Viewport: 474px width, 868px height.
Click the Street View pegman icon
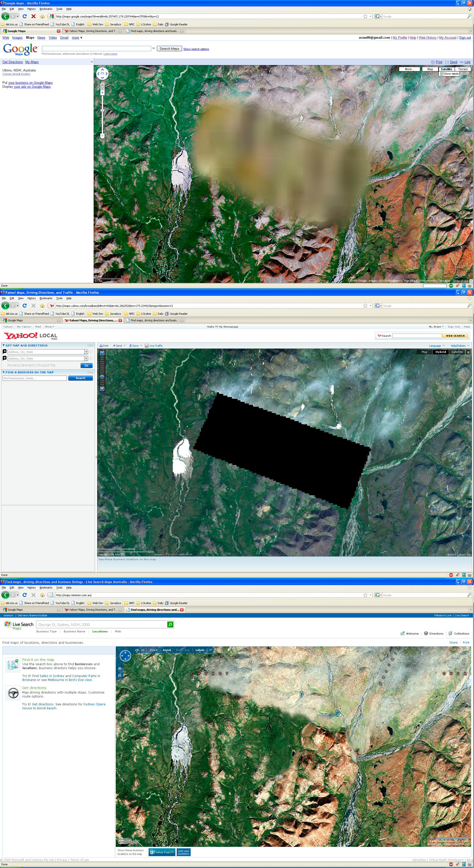(102, 87)
